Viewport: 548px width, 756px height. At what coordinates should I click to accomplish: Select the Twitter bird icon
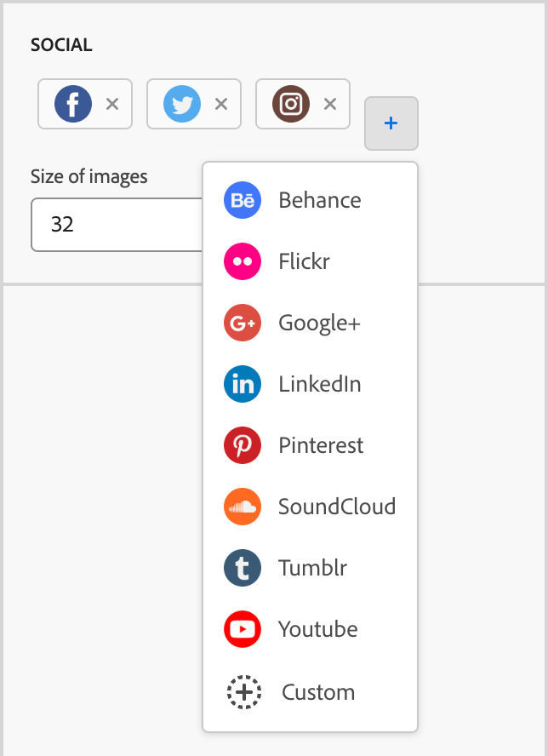[180, 103]
